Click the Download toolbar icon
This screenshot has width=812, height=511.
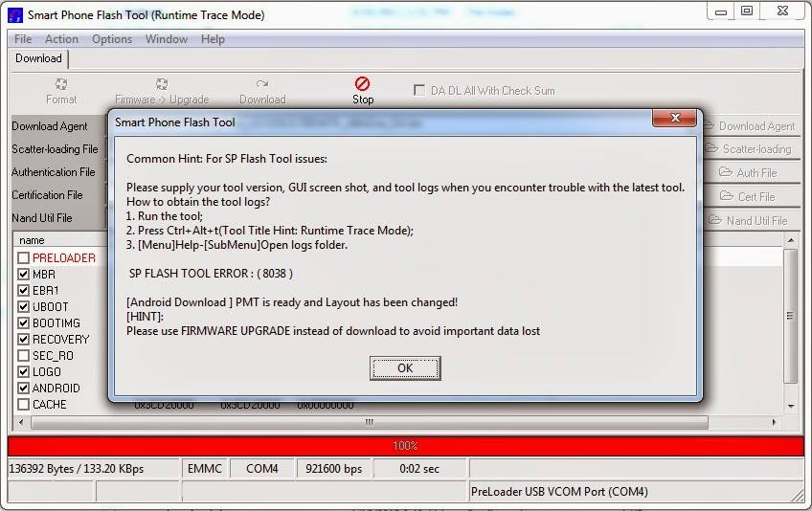point(262,84)
